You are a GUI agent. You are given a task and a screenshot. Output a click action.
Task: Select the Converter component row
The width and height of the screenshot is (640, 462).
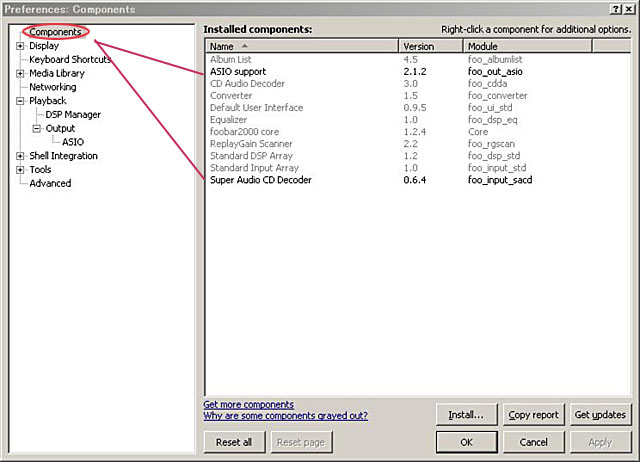(418, 96)
